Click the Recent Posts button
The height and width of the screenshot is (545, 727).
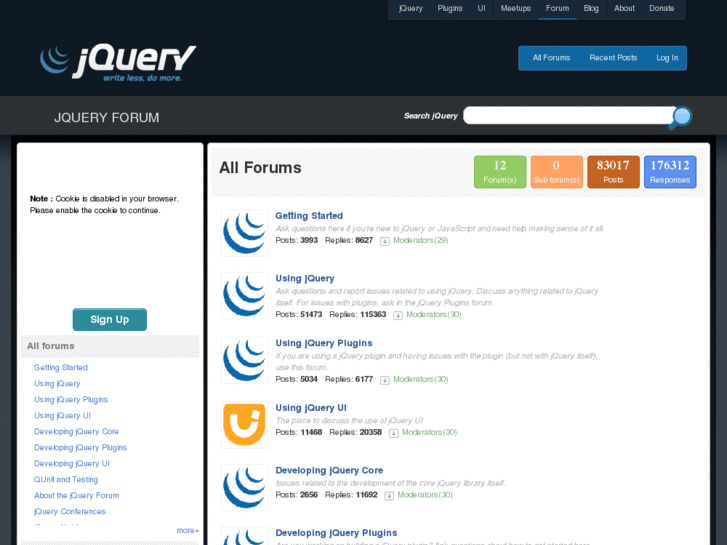613,58
